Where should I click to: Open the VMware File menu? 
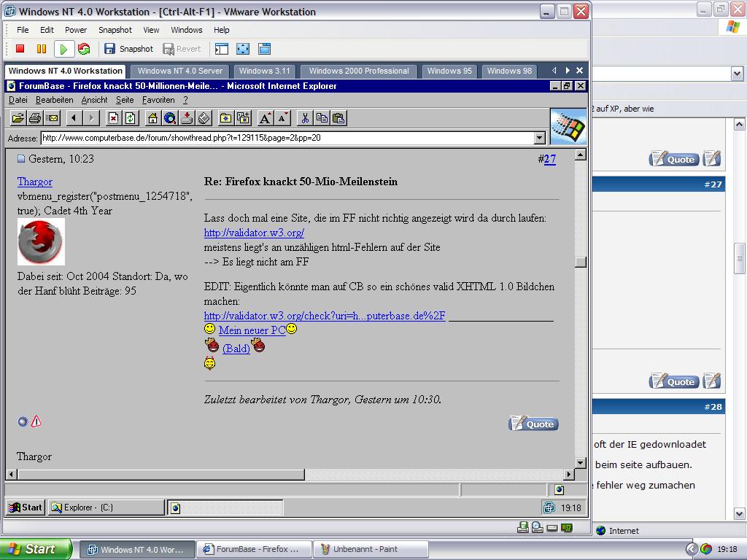23,29
